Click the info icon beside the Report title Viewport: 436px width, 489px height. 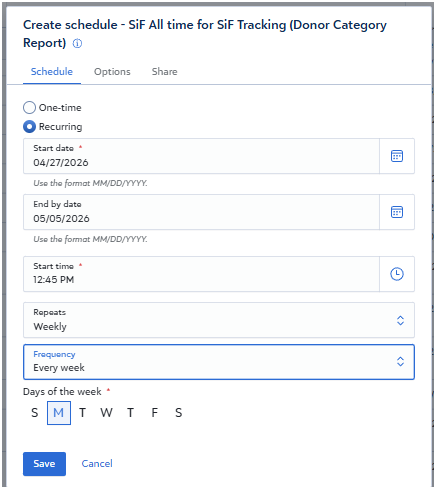coord(77,43)
